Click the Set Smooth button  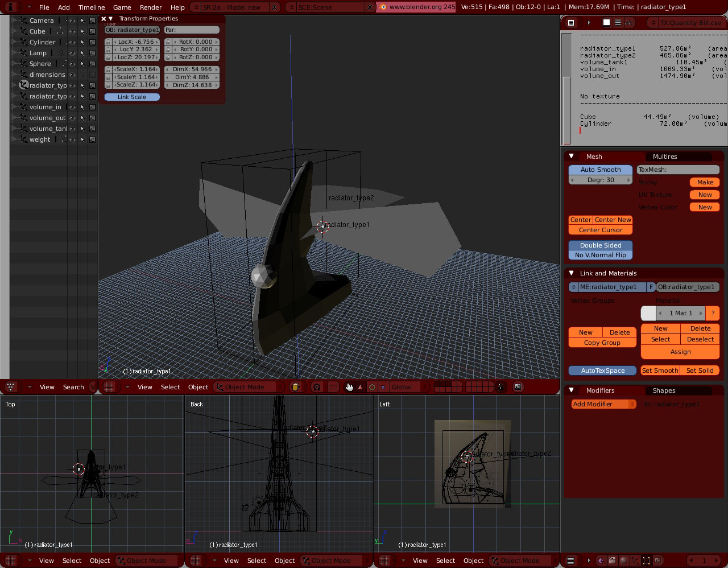tap(660, 371)
